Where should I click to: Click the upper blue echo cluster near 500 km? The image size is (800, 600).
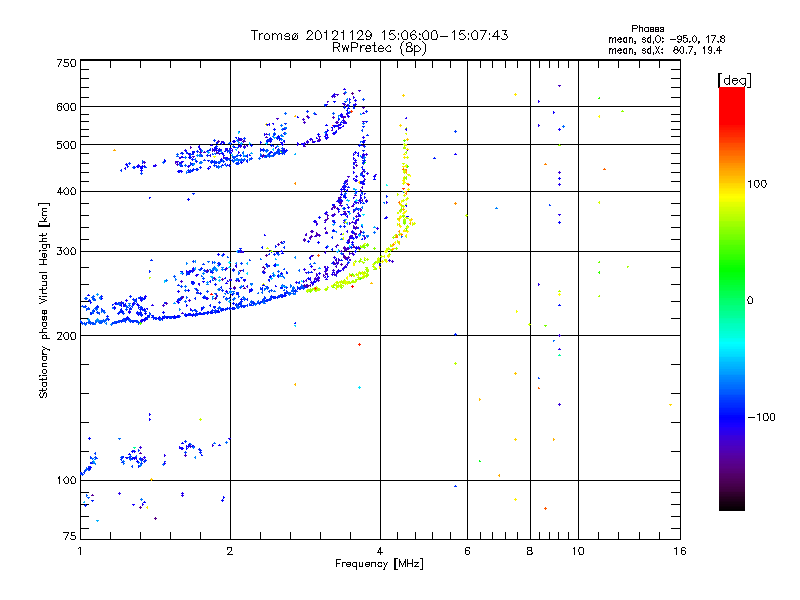pyautogui.click(x=230, y=153)
